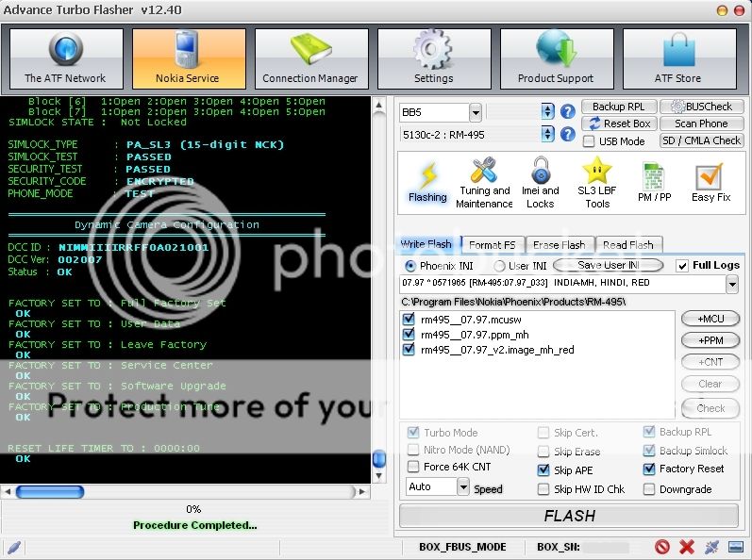Uncheck rm495__07.97.mcusw file
This screenshot has width=752, height=560.
coord(409,319)
